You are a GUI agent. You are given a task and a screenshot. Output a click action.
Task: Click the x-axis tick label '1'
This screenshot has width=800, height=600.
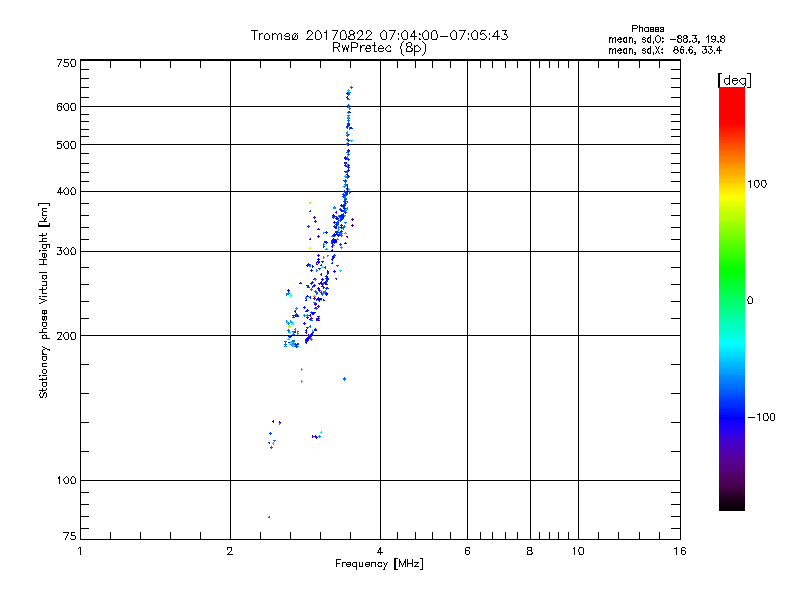(x=80, y=551)
